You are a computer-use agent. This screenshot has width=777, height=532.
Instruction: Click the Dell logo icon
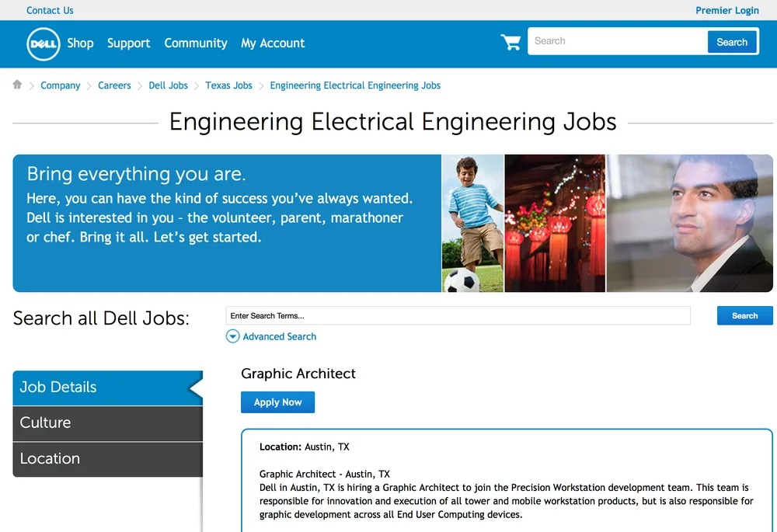tap(43, 43)
